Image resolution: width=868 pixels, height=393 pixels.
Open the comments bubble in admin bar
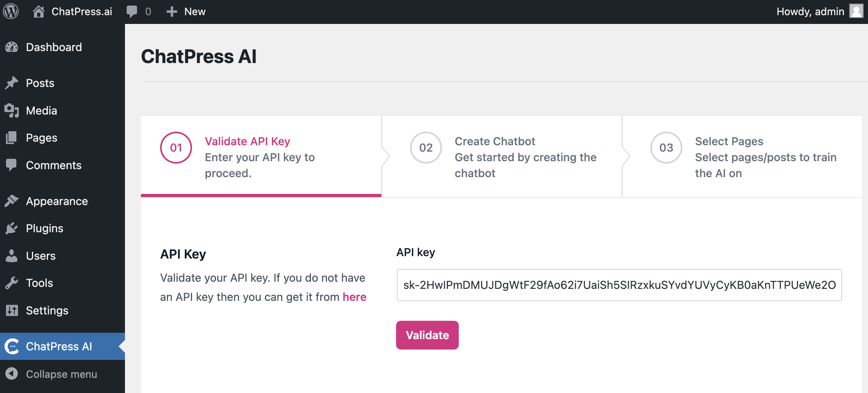click(132, 11)
